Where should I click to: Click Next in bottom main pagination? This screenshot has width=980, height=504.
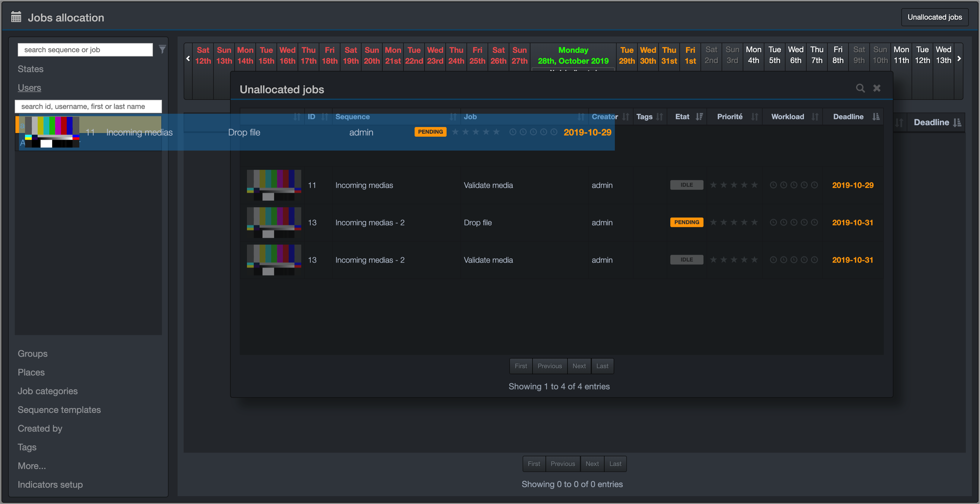(592, 464)
